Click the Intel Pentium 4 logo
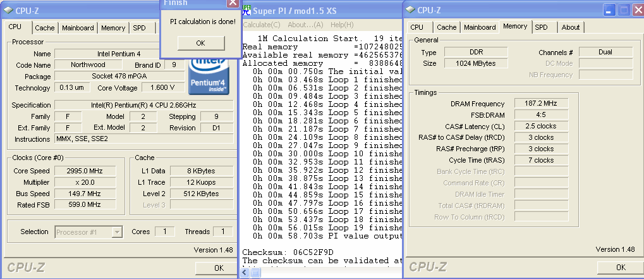This screenshot has width=644, height=279. click(209, 77)
